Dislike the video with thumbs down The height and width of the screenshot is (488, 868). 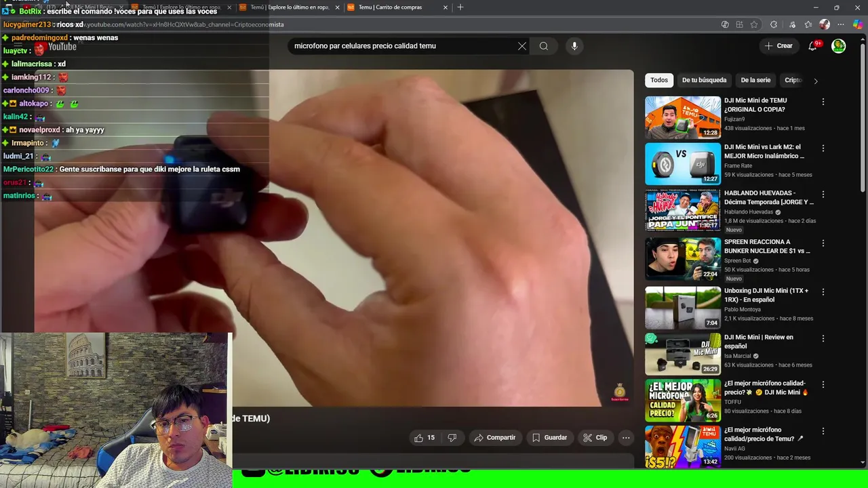click(x=452, y=438)
